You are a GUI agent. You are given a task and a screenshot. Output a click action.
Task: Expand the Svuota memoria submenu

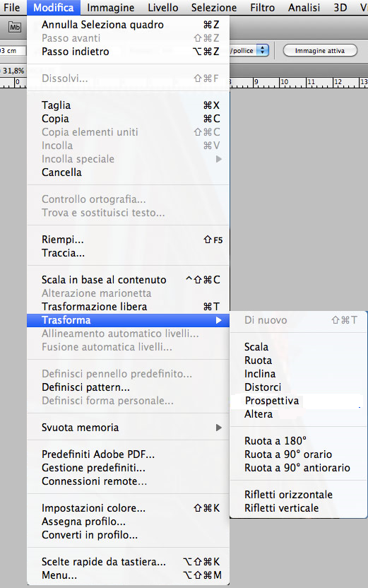(x=128, y=428)
